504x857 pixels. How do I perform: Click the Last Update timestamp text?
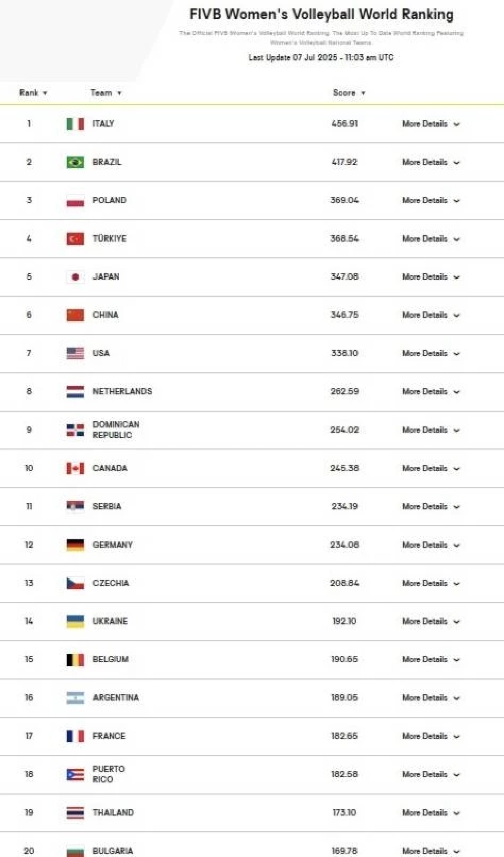pos(322,58)
